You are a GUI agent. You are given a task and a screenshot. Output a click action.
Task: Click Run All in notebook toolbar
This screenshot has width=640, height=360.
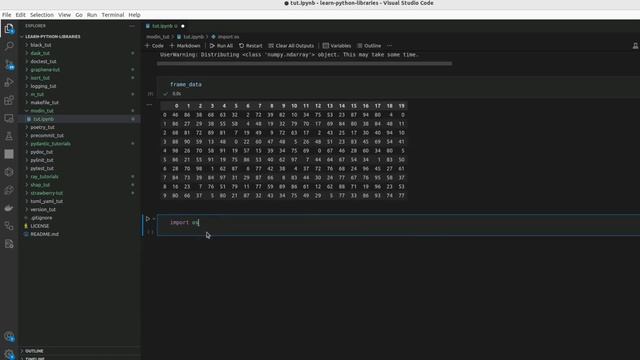[221, 46]
